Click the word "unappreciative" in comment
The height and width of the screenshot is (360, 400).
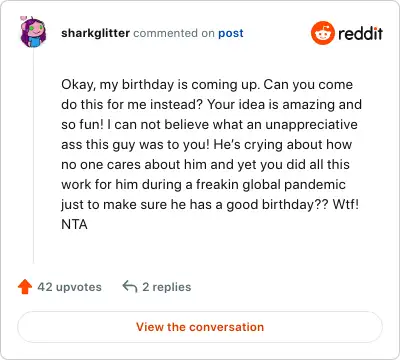(x=311, y=125)
